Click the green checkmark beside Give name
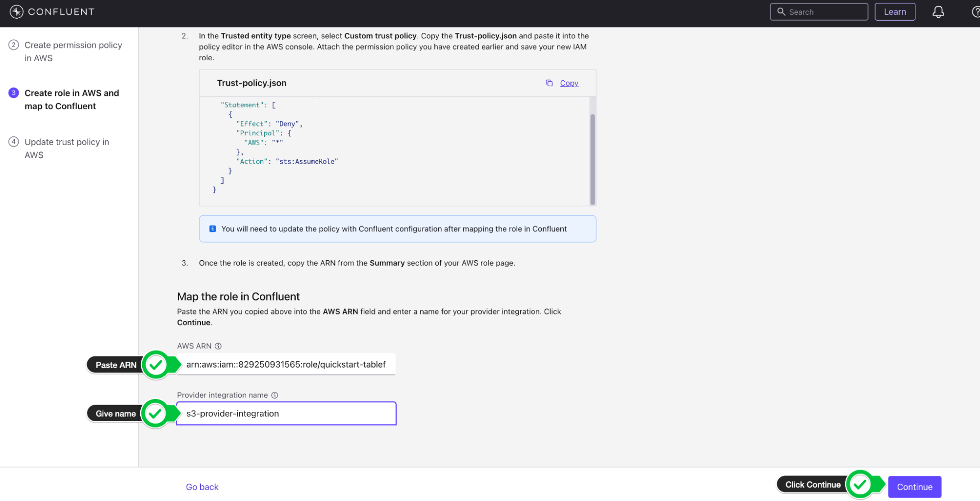Image resolution: width=980 pixels, height=501 pixels. 156,414
